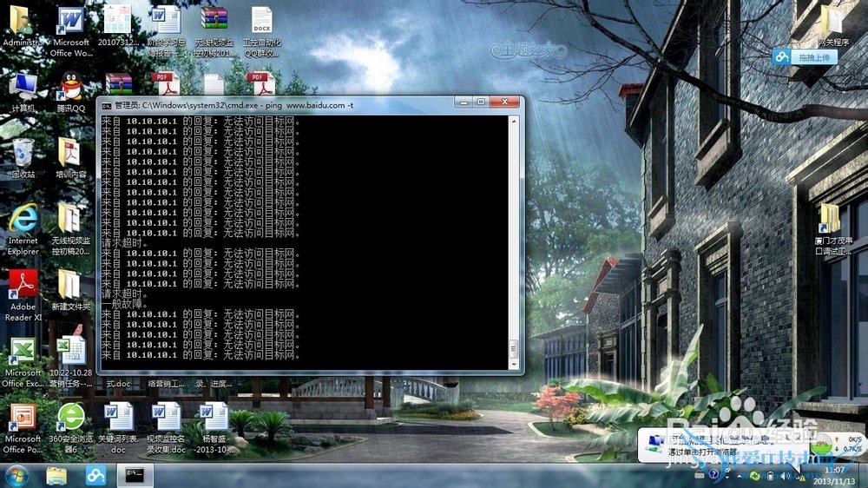Image resolution: width=868 pixels, height=488 pixels.
Task: Click the first 请求超时。 line in cmd
Action: coord(125,243)
